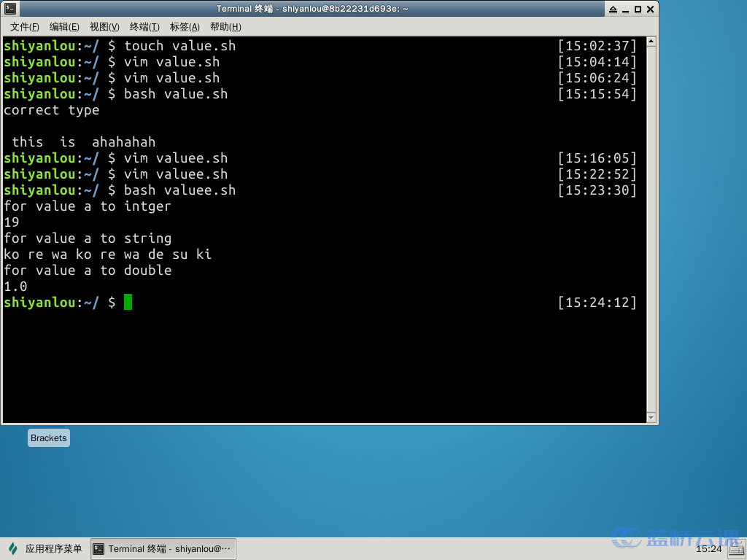747x560 pixels.
Task: Click the terminal icon in title bar
Action: [10, 9]
